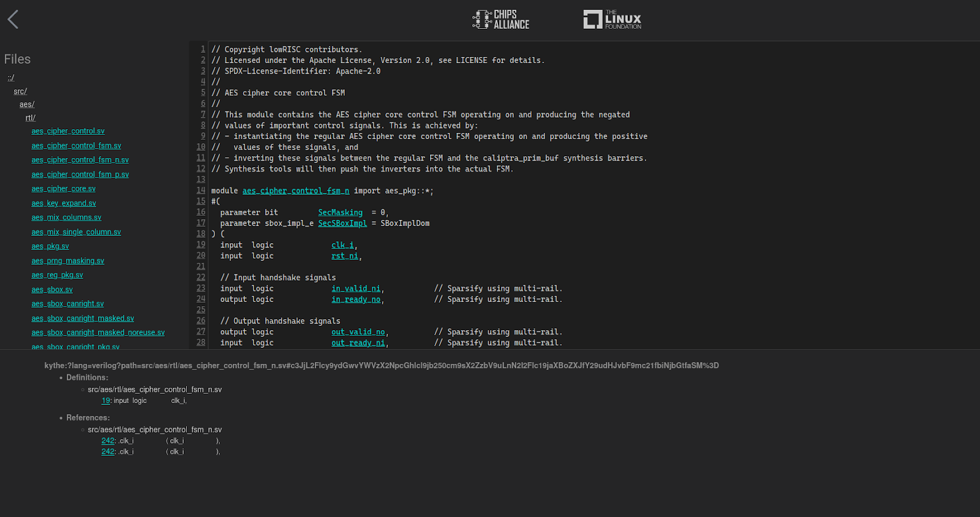Open the src/ folder
The image size is (980, 517).
(20, 91)
